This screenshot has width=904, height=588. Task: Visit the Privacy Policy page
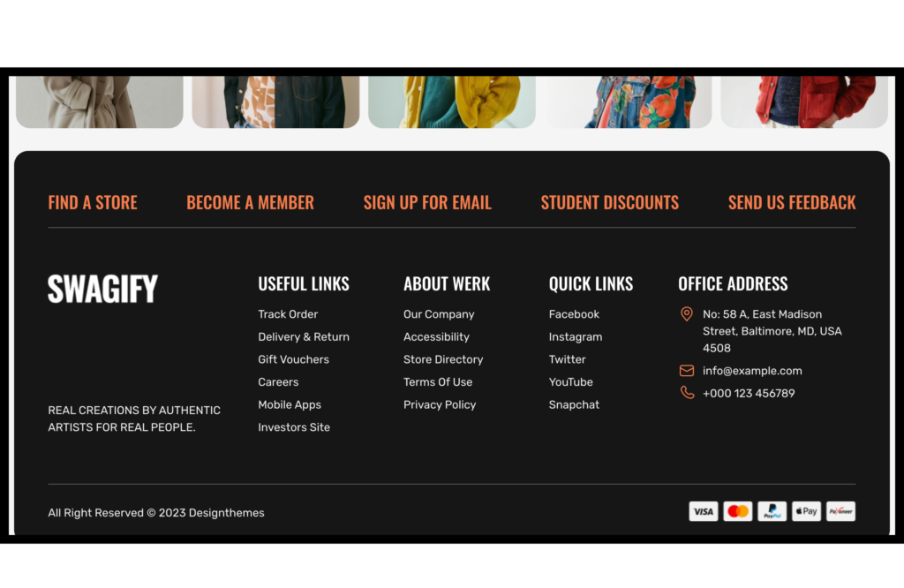[x=440, y=404]
